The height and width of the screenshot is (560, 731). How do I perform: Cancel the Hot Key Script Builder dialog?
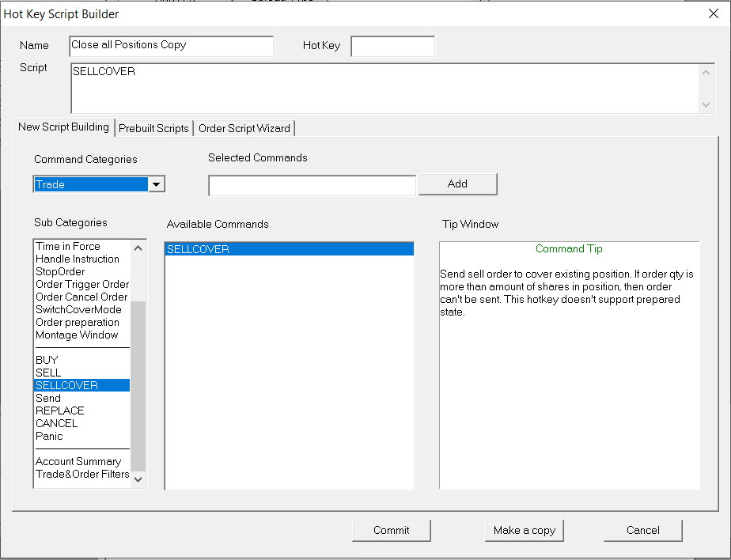(x=642, y=530)
